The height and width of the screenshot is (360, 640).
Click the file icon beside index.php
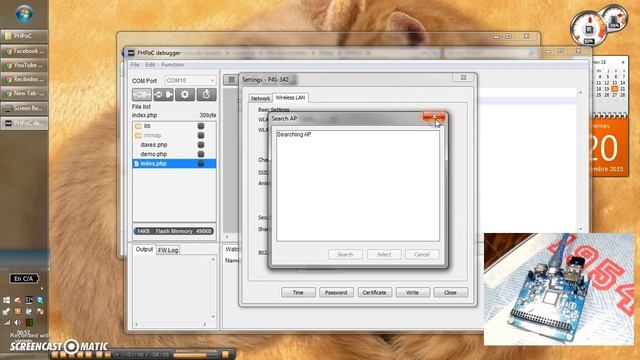[136, 164]
